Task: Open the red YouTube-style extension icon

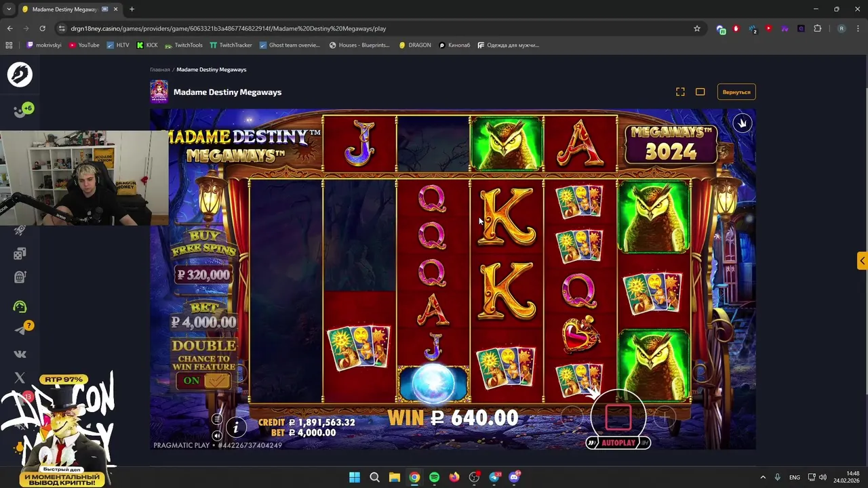Action: (x=768, y=28)
